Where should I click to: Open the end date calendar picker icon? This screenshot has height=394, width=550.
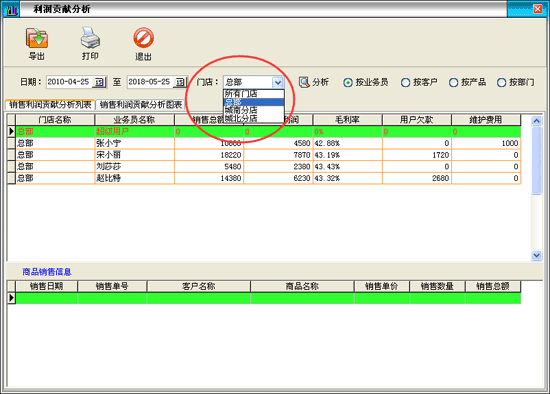tap(180, 82)
